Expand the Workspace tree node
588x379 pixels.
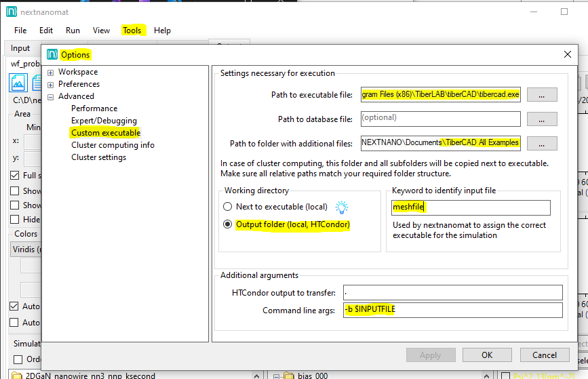[x=51, y=72]
